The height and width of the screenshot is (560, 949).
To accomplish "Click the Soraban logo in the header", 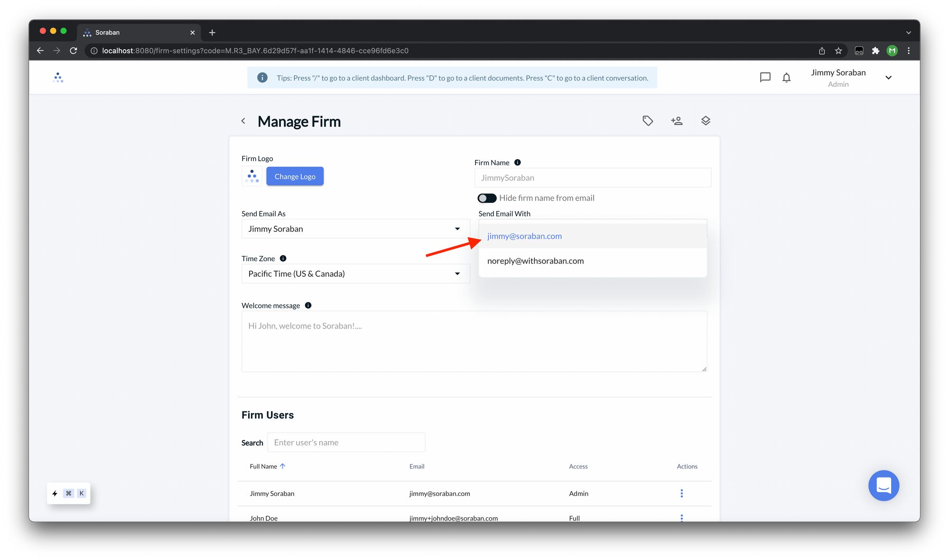I will click(x=58, y=78).
